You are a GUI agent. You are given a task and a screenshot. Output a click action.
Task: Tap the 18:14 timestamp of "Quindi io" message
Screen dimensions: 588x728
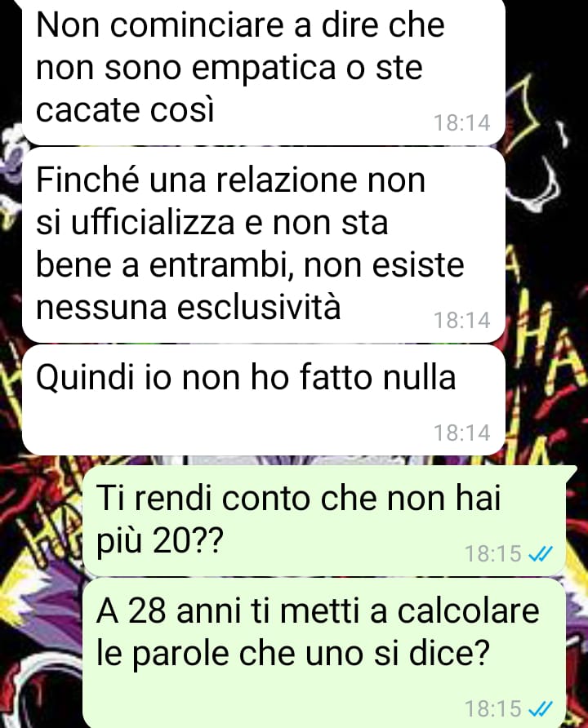coord(462,433)
